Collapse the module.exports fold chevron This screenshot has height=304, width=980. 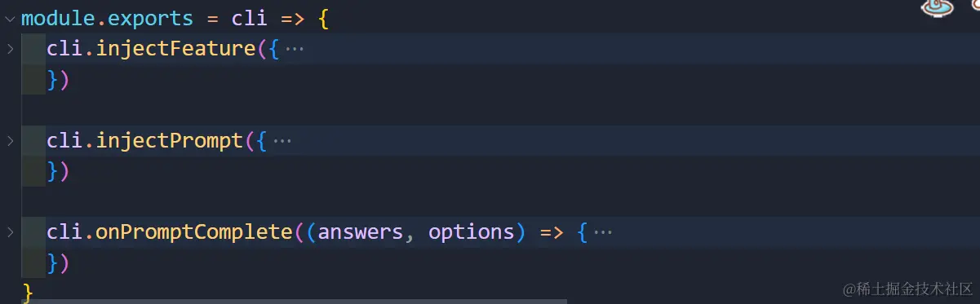[x=10, y=18]
